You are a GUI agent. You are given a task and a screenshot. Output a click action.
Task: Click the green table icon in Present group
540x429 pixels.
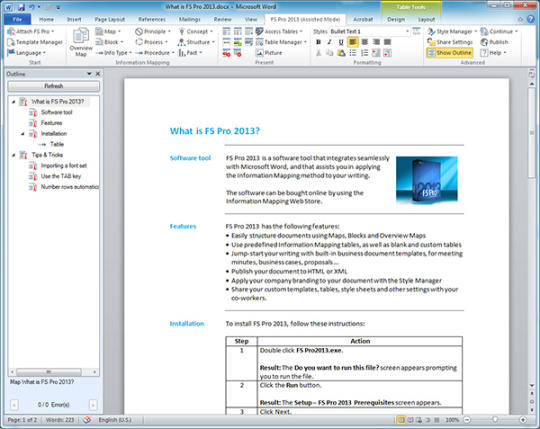238,42
